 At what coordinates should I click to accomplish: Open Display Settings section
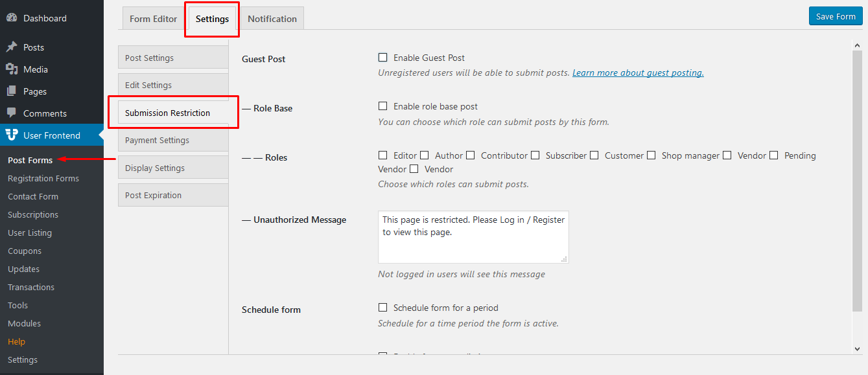[173, 168]
